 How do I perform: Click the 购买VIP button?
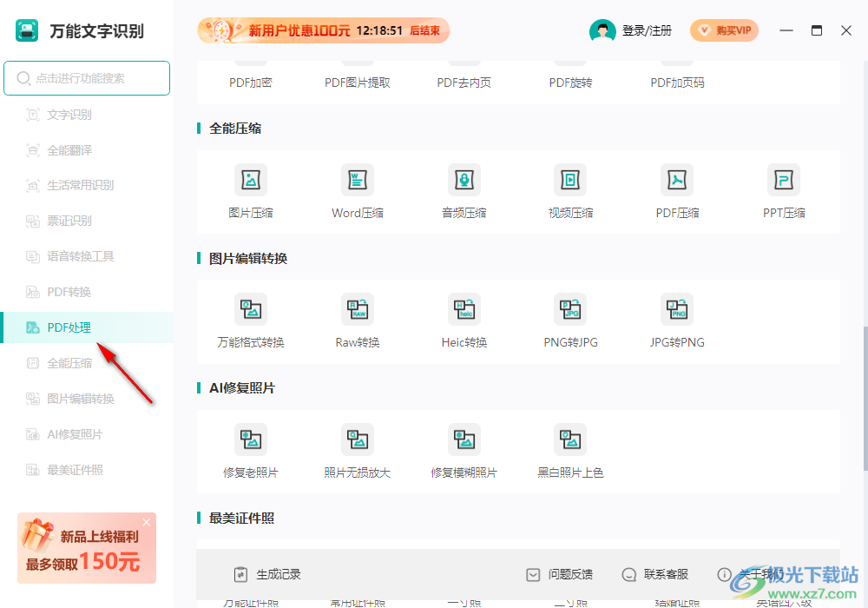point(724,30)
